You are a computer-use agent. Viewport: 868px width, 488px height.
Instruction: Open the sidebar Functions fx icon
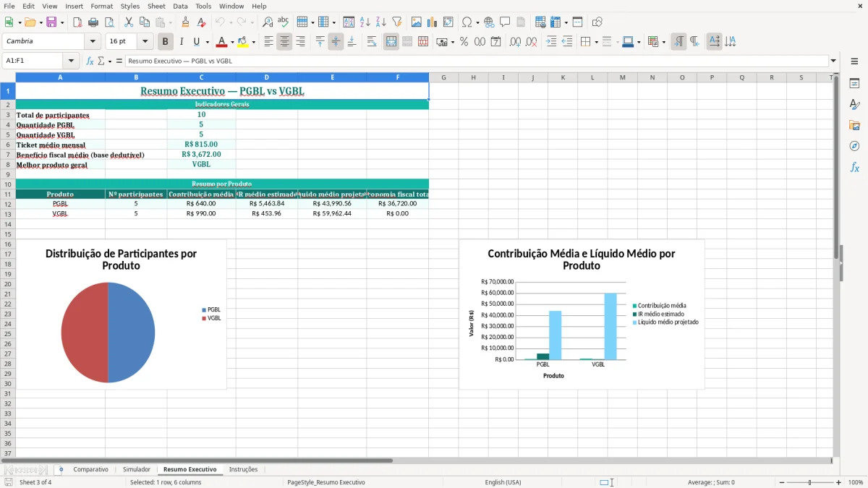pyautogui.click(x=854, y=168)
